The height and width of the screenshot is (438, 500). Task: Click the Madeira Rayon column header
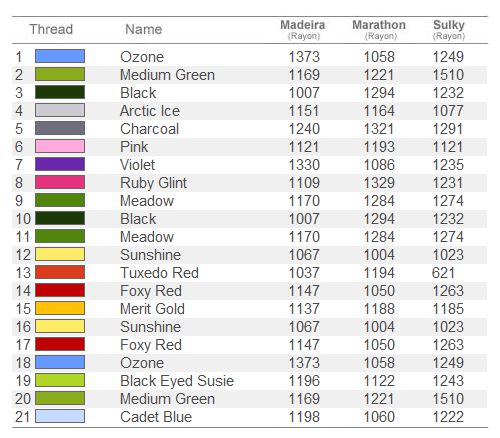(303, 30)
